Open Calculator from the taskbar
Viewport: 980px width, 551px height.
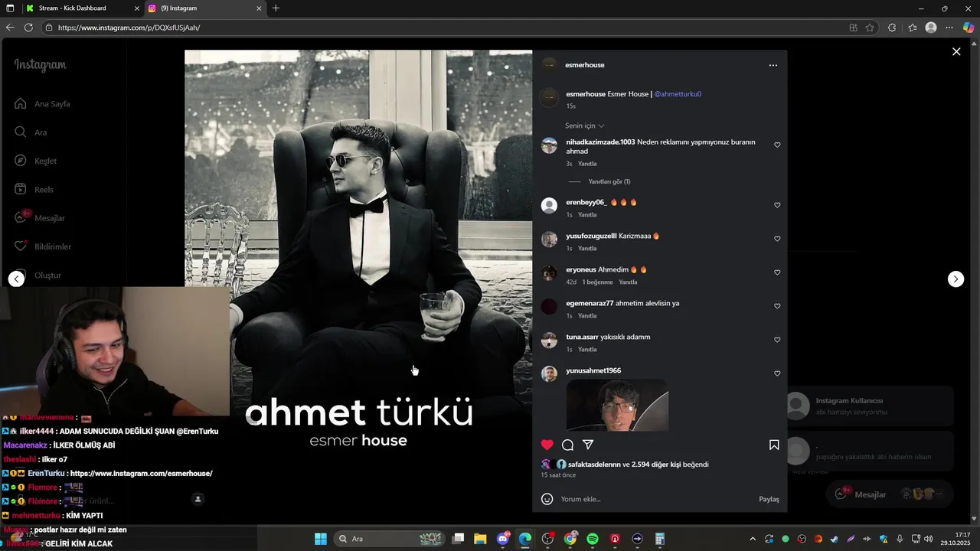point(659,539)
